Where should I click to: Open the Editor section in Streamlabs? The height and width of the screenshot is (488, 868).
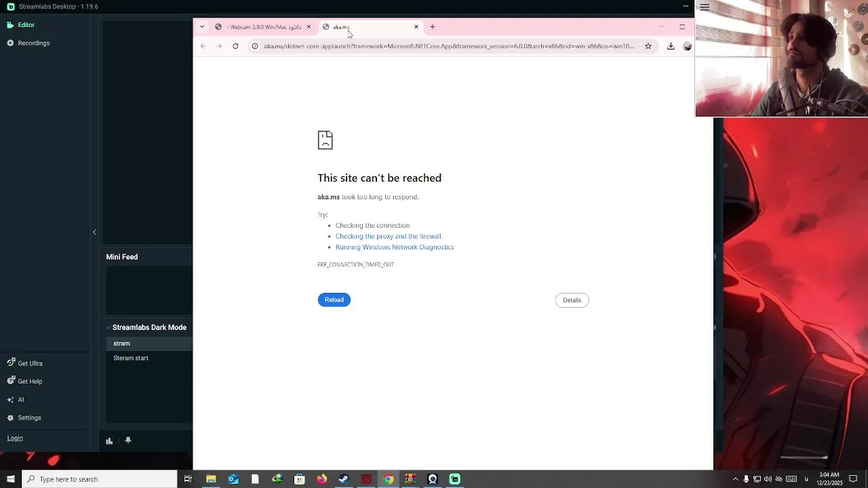click(20, 25)
